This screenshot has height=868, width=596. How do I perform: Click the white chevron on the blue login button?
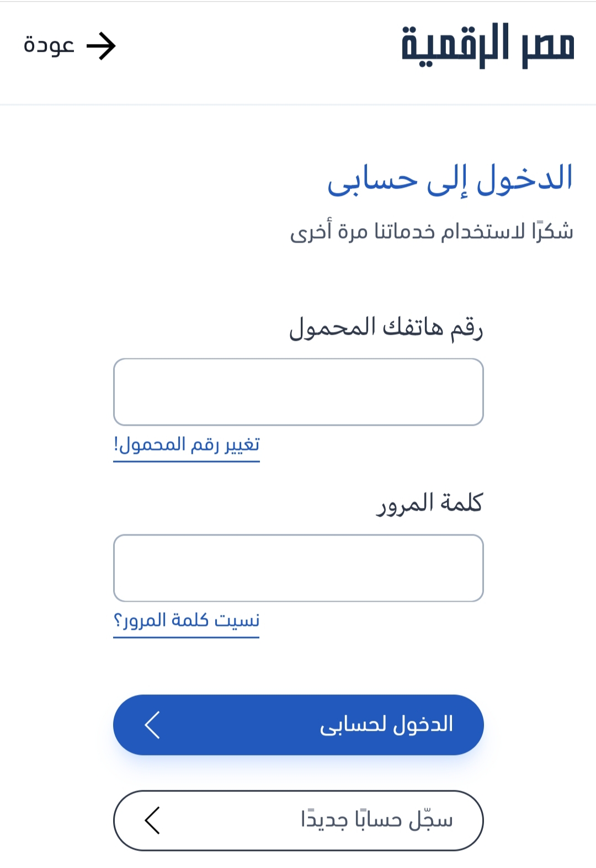coord(152,725)
